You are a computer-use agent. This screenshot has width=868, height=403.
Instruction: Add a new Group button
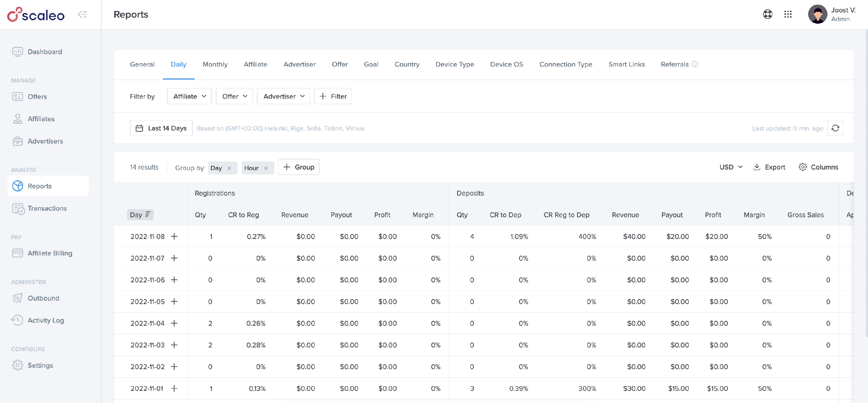point(299,167)
